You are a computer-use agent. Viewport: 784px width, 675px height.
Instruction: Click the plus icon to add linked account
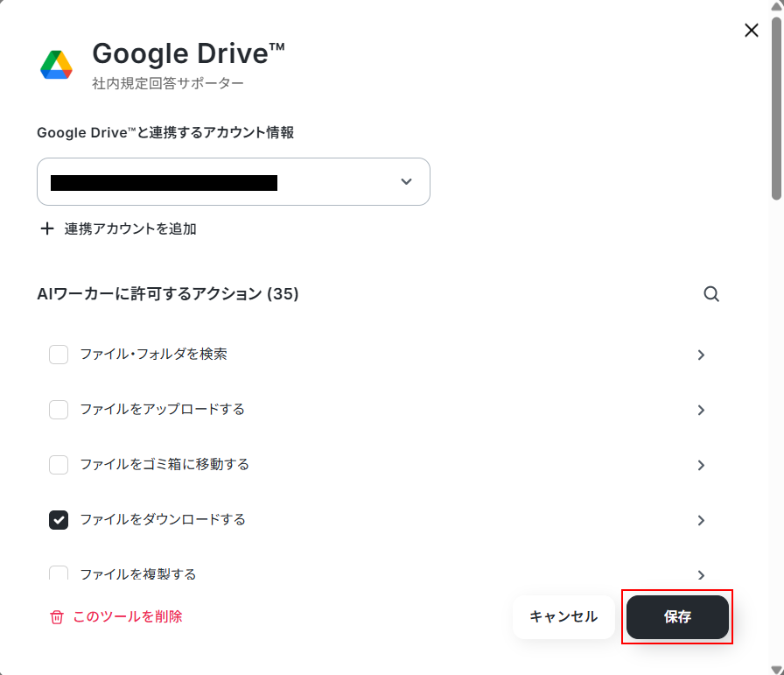click(47, 229)
